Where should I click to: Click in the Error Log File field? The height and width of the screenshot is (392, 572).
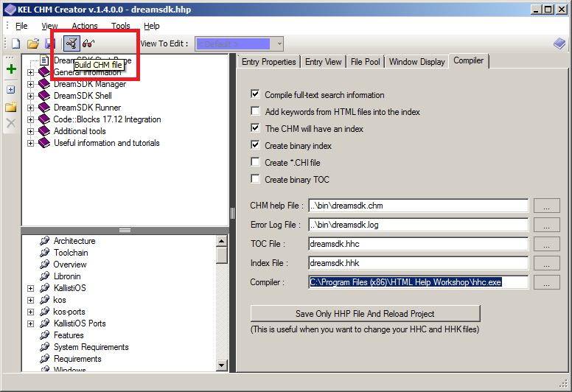tap(418, 225)
